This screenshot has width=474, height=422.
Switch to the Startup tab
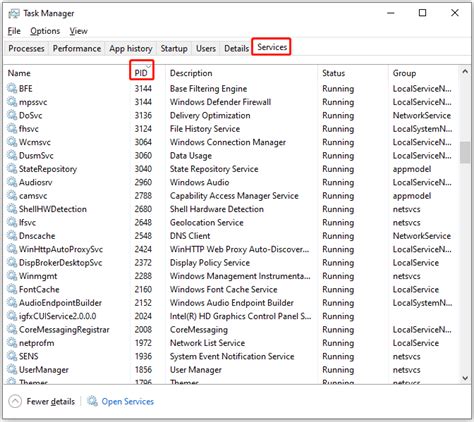pos(174,48)
